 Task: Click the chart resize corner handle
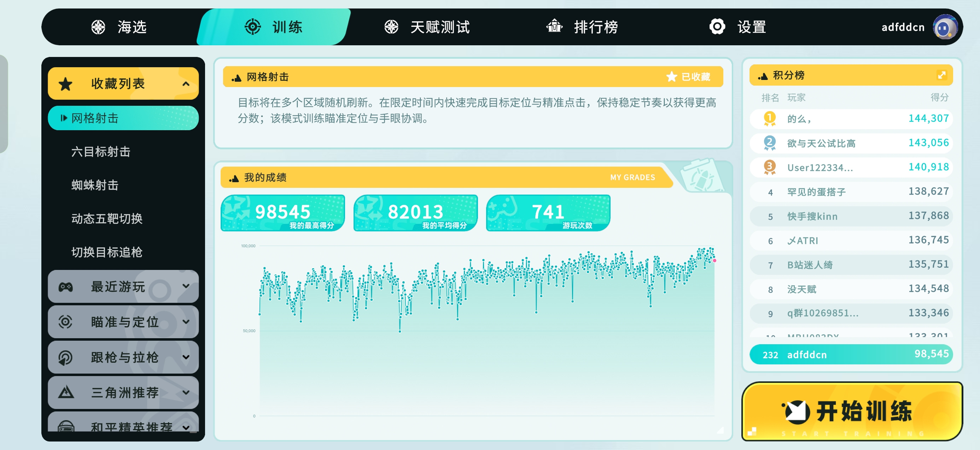[x=720, y=430]
